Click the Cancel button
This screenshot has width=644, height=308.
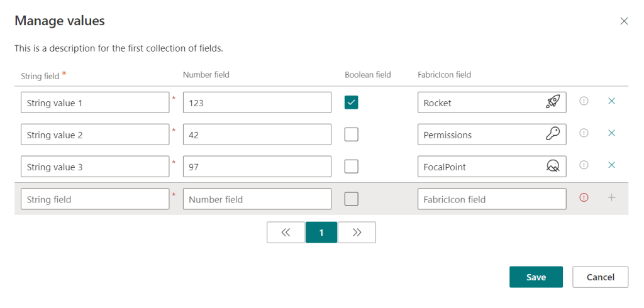600,277
